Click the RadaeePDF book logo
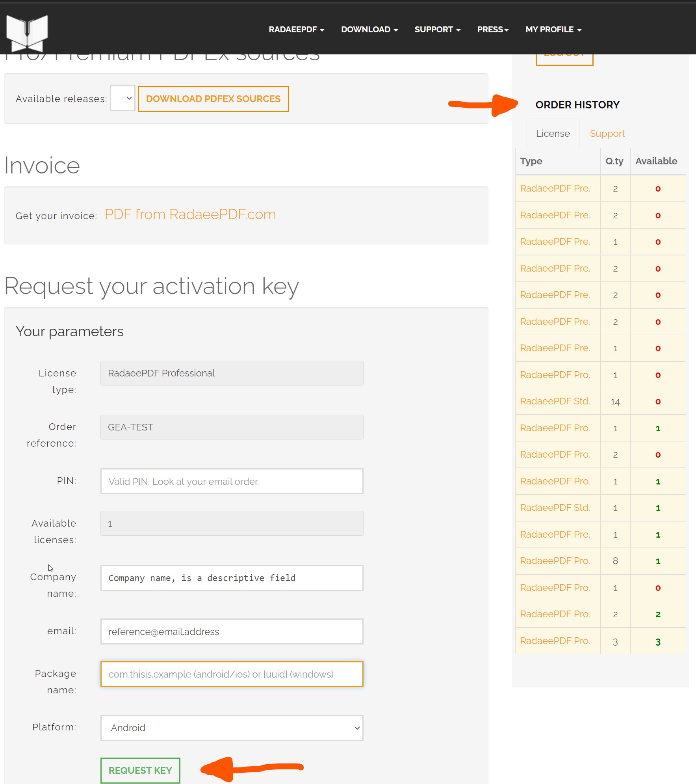Screen dimensions: 696x784 (27, 33)
